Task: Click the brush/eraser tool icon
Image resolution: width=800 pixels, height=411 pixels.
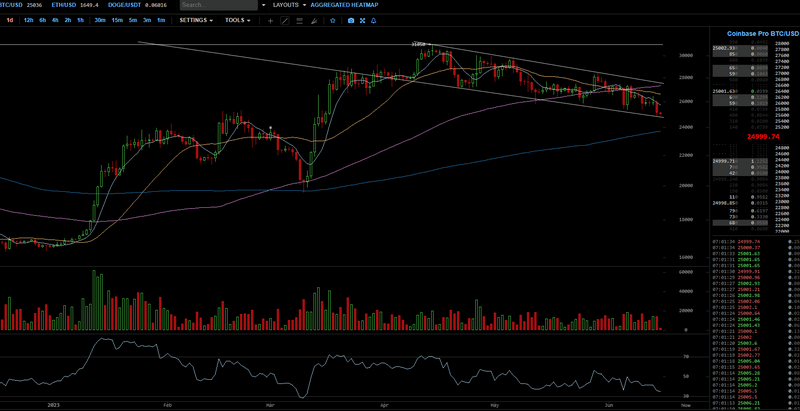Action: pyautogui.click(x=314, y=20)
